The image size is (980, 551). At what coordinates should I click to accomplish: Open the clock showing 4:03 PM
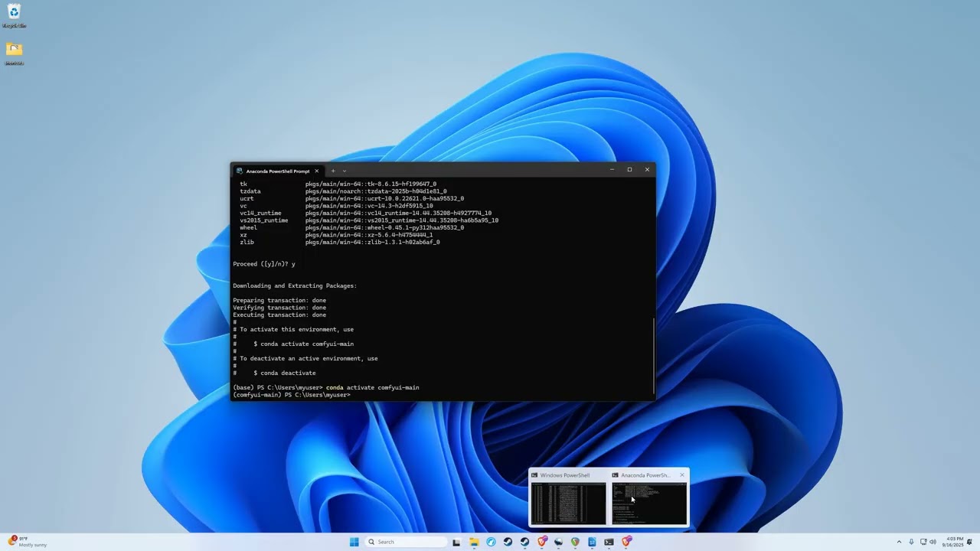(954, 542)
